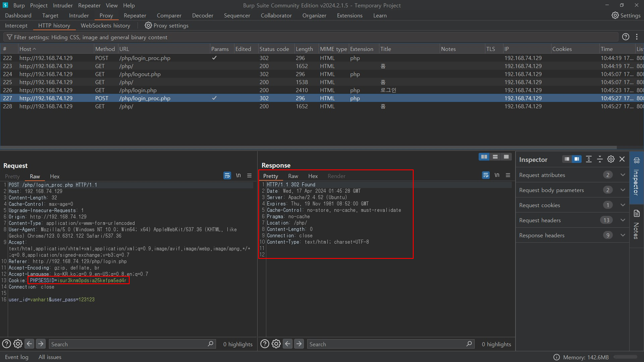Switch to side-by-side request/response layout
Screen dimensions: 644x362
click(x=484, y=157)
